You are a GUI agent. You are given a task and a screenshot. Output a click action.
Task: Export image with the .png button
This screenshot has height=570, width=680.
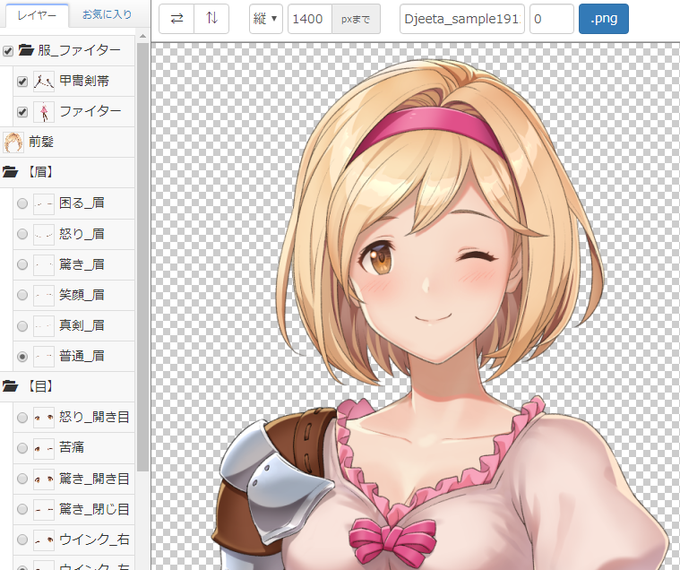604,19
